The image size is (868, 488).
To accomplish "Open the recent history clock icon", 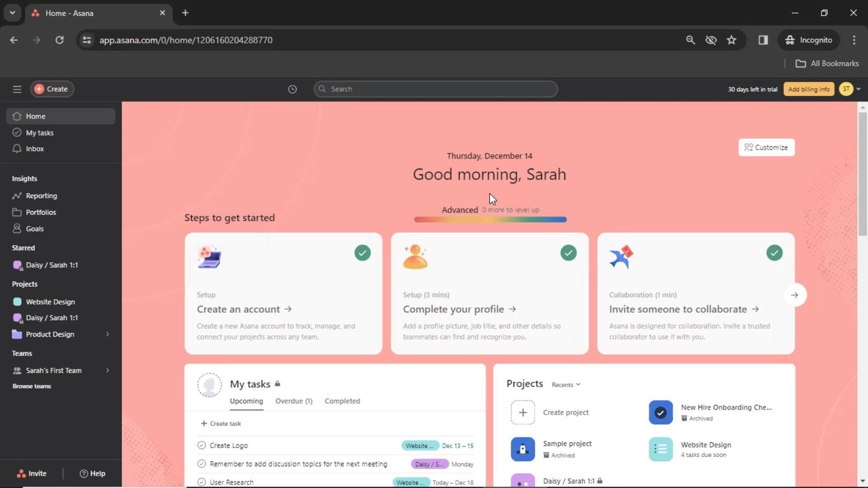I will tap(292, 89).
